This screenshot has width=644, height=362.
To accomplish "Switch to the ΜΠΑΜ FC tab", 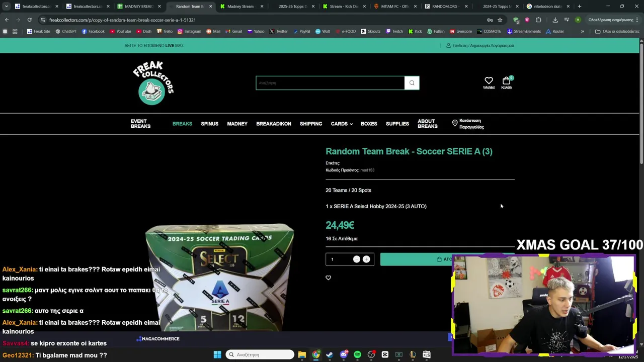I will 395,7.
